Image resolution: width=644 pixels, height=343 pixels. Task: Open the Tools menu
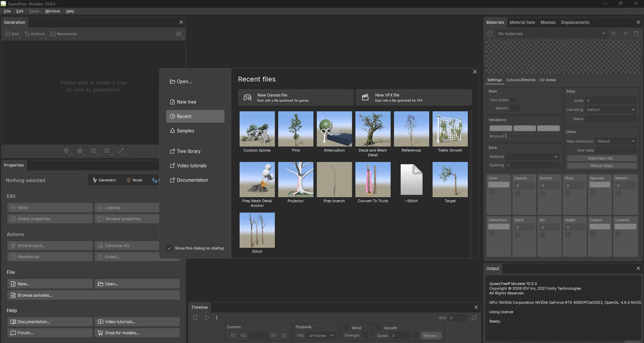point(34,11)
